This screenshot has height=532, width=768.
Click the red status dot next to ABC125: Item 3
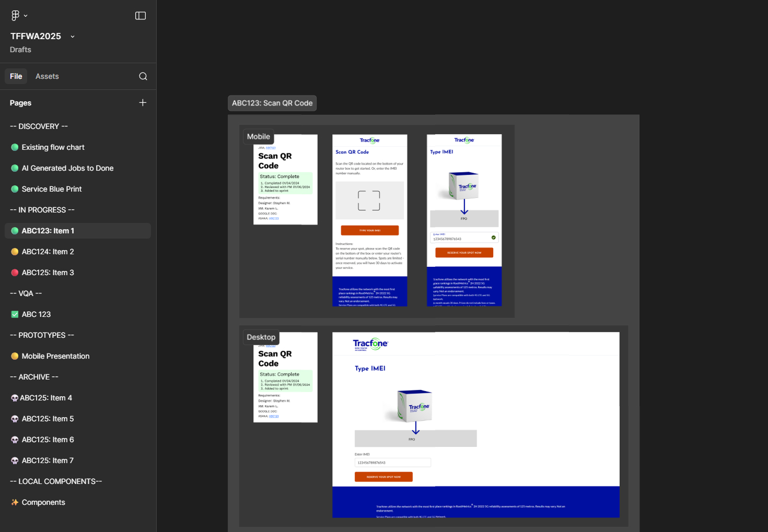click(14, 272)
